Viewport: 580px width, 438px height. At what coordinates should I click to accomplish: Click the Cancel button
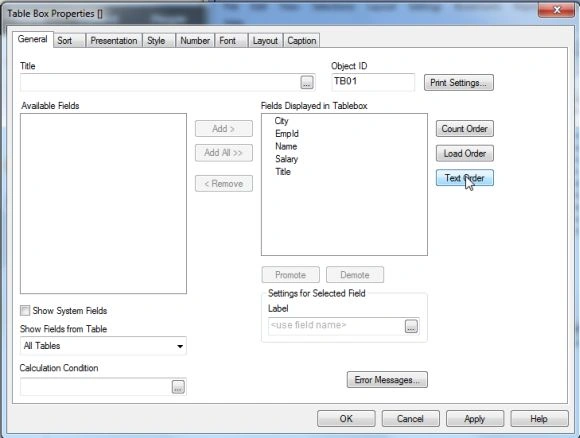tap(411, 418)
